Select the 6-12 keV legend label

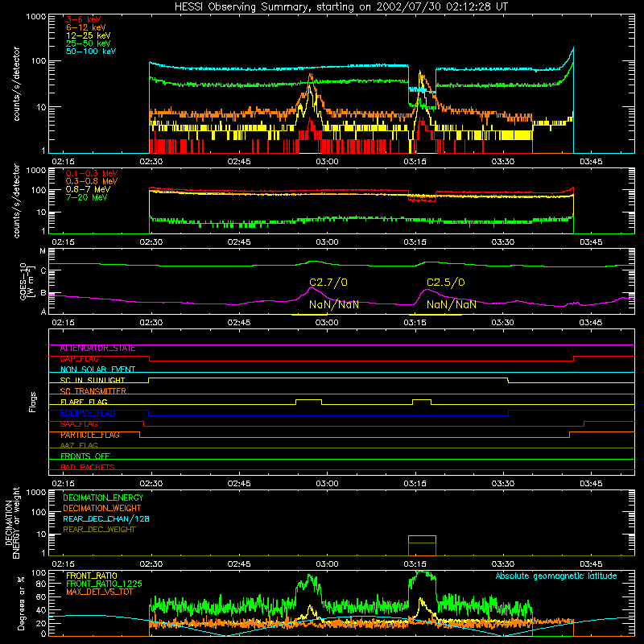pos(86,27)
